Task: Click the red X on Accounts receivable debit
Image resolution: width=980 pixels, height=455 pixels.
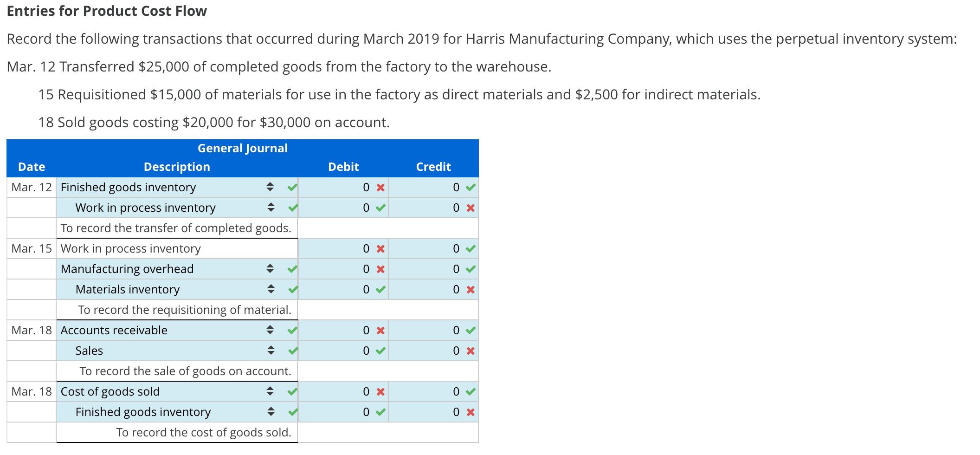Action: click(x=380, y=330)
